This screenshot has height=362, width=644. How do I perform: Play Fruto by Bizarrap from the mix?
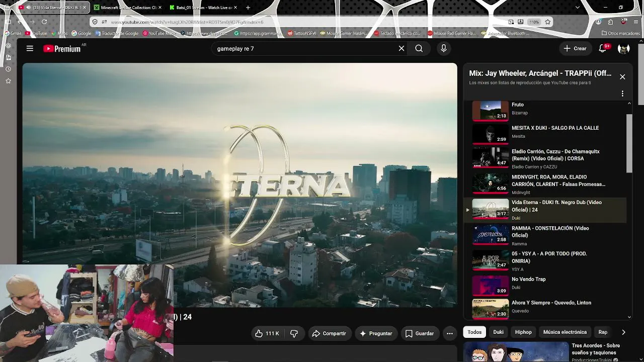click(545, 111)
